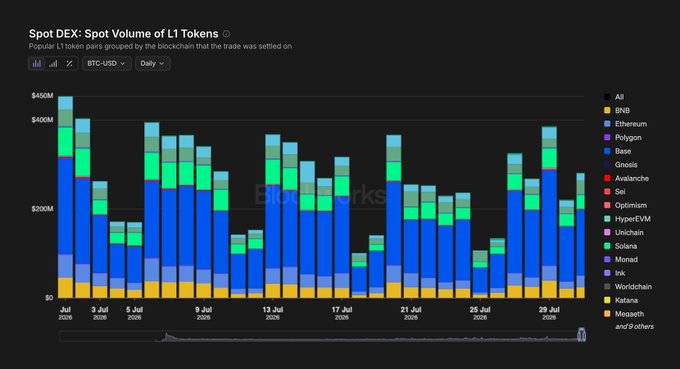Open the Daily interval dropdown
This screenshot has width=680, height=369.
click(x=153, y=63)
